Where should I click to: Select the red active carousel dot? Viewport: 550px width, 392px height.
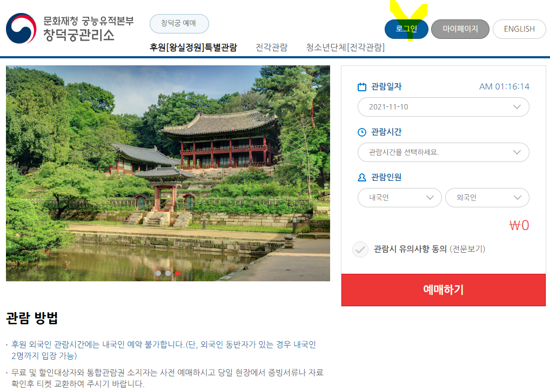pos(178,273)
